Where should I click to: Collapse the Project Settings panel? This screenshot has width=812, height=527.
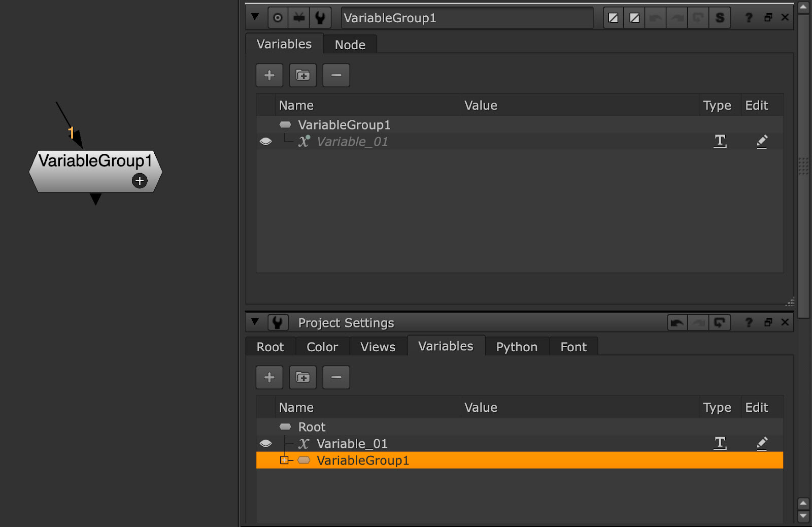coord(255,321)
